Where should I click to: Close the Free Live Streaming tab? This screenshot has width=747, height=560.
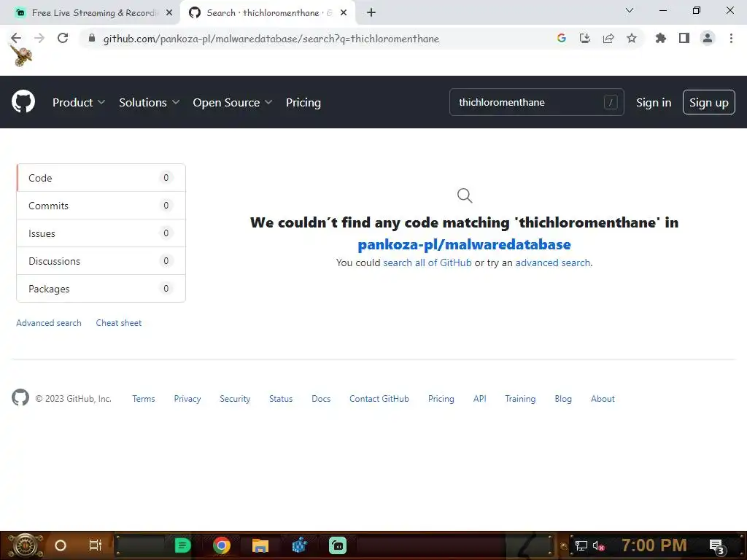click(169, 13)
